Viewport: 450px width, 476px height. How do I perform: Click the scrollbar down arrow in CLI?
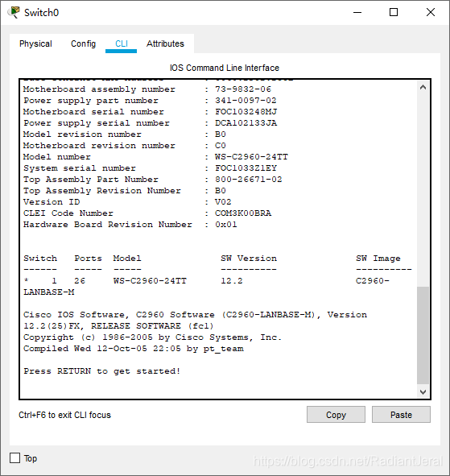tap(423, 392)
